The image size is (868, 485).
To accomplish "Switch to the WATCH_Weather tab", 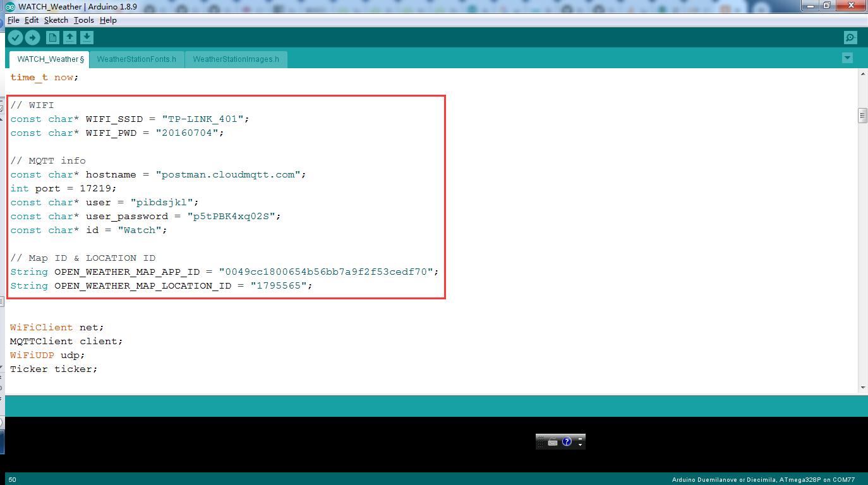I will click(49, 59).
